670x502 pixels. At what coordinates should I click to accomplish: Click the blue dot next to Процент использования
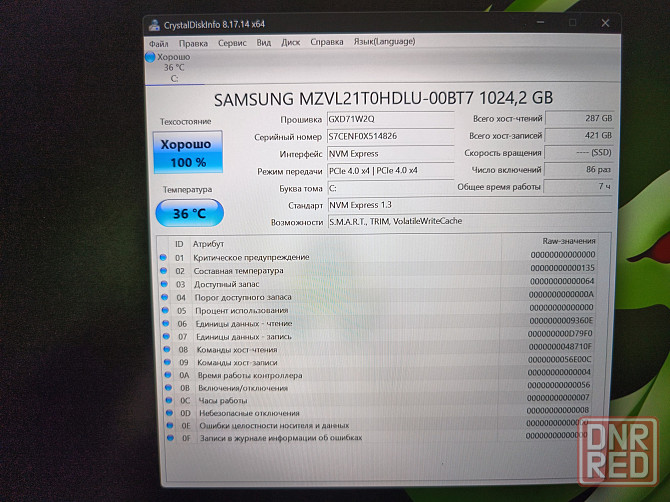[x=163, y=310]
